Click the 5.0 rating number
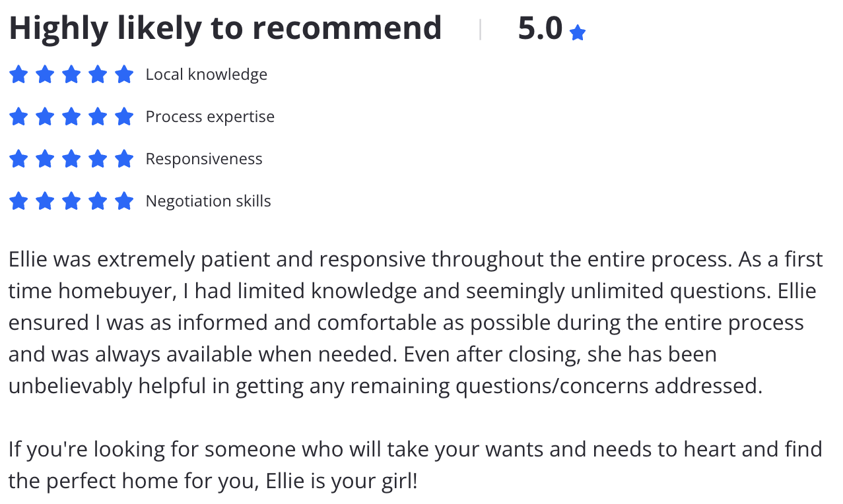This screenshot has height=504, width=843. 540,29
